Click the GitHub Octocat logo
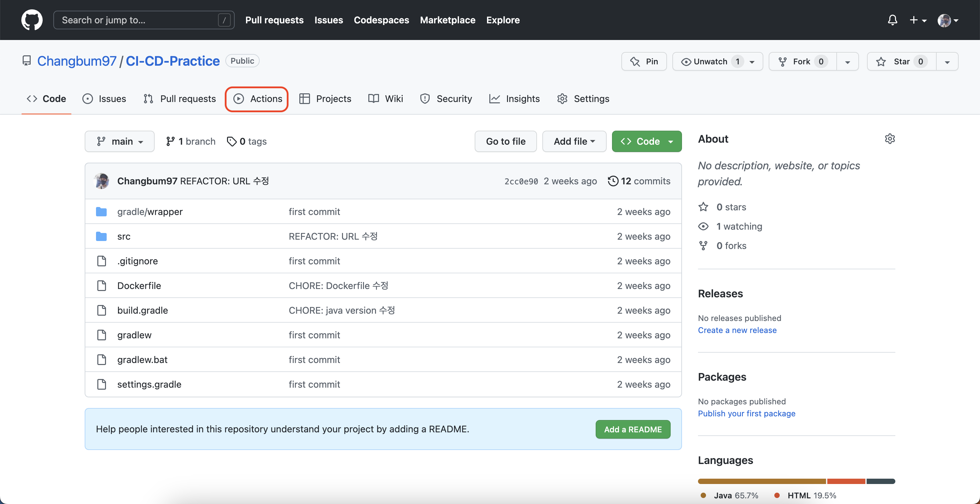 32,20
